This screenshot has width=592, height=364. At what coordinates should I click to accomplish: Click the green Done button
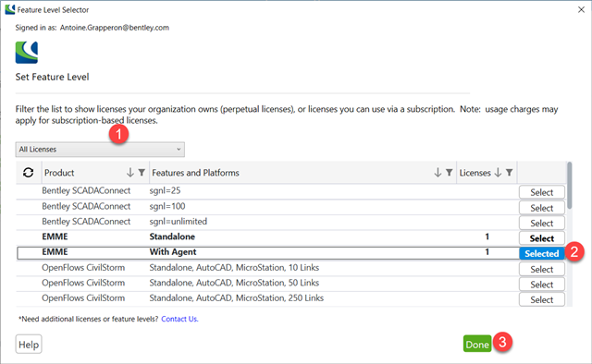pos(477,344)
